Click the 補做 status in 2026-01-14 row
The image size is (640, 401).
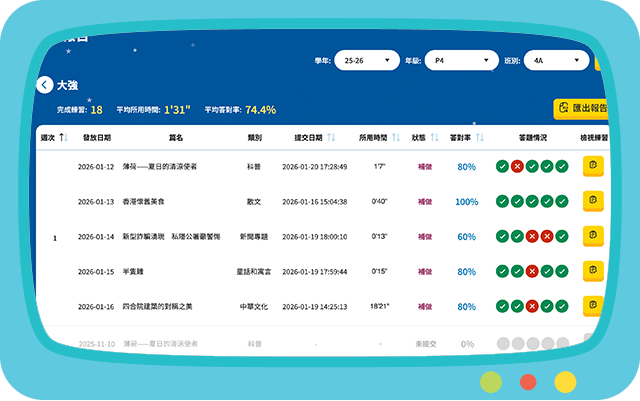(425, 237)
